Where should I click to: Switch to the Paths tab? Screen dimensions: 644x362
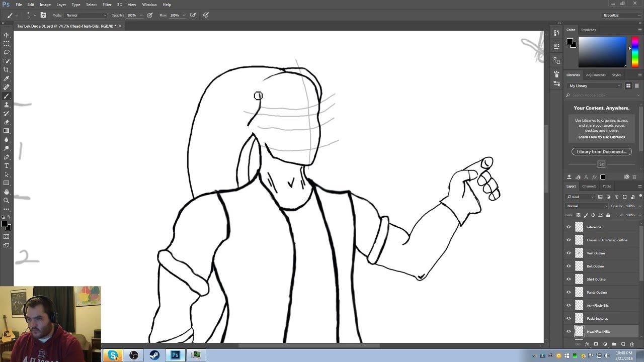(x=607, y=186)
